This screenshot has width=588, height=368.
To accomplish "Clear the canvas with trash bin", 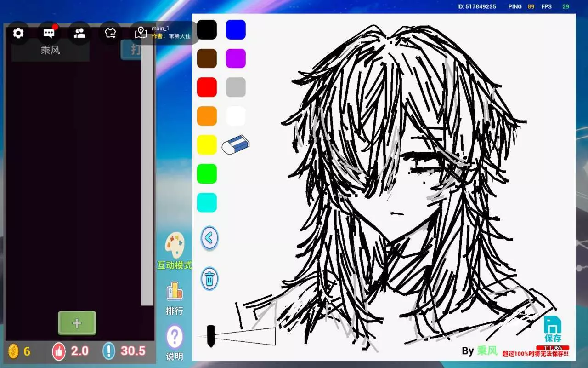I will [209, 278].
